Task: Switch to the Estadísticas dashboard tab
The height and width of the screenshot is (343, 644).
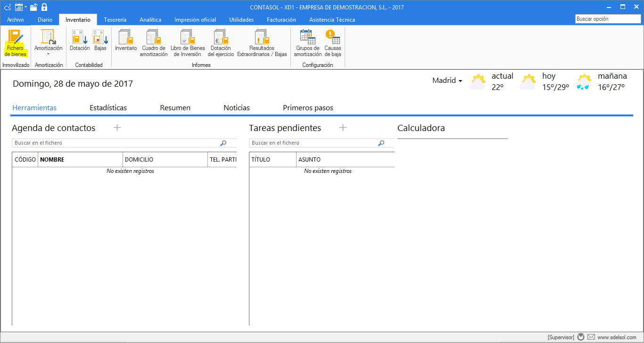Action: tap(108, 108)
